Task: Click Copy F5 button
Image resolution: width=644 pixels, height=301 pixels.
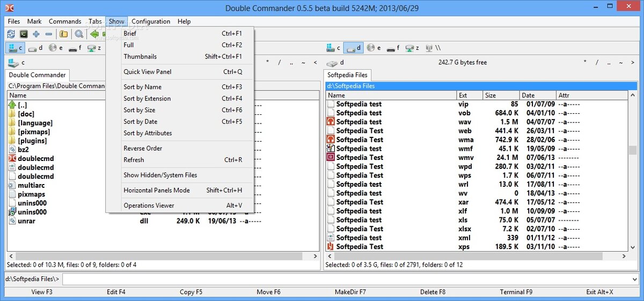Action: click(x=191, y=292)
